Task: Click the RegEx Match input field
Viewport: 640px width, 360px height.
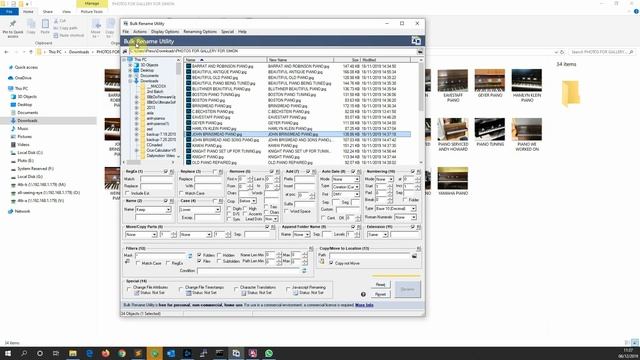Action: (x=157, y=179)
